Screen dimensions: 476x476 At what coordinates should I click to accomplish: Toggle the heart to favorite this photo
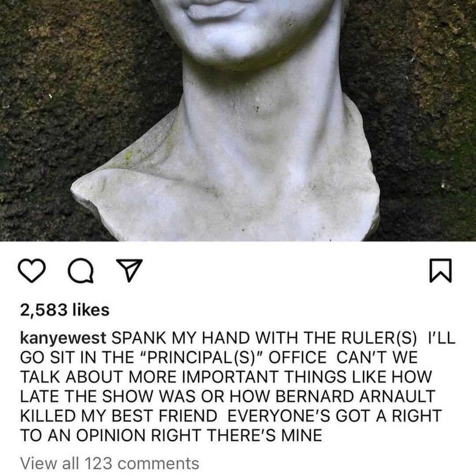click(x=32, y=271)
